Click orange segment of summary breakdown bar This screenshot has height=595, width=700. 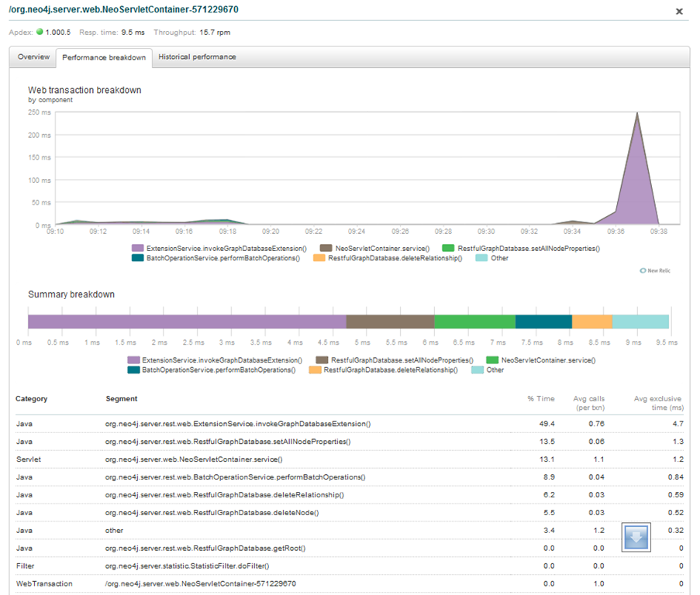pos(591,322)
